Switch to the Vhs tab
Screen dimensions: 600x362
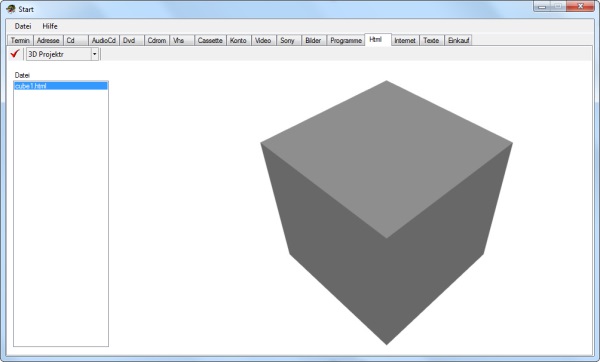coord(182,40)
